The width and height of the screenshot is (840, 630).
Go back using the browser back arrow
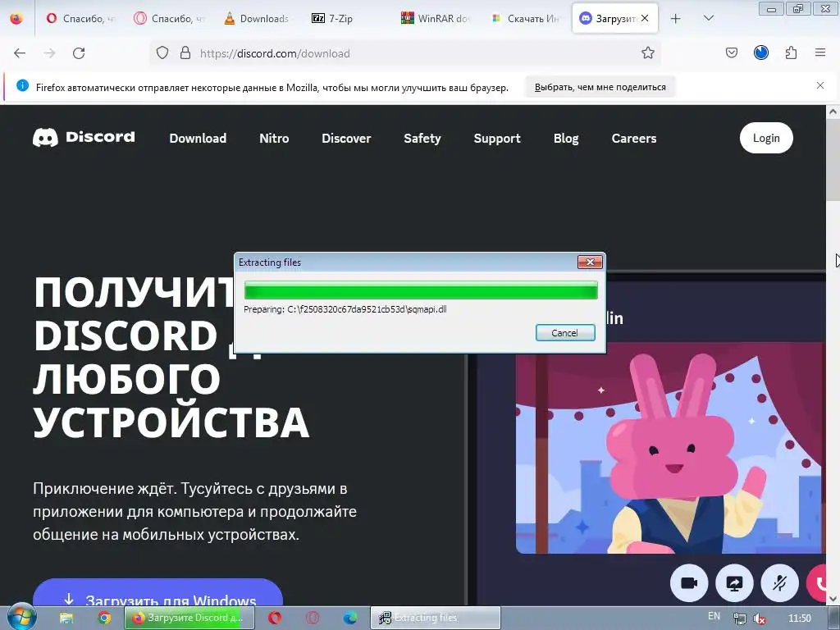click(x=20, y=53)
